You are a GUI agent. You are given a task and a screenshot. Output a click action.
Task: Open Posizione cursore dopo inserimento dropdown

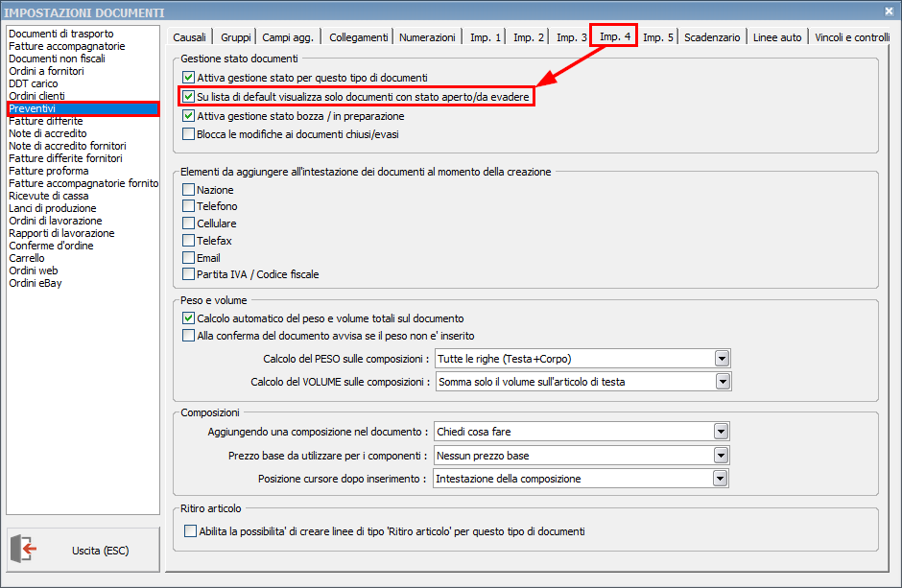721,479
